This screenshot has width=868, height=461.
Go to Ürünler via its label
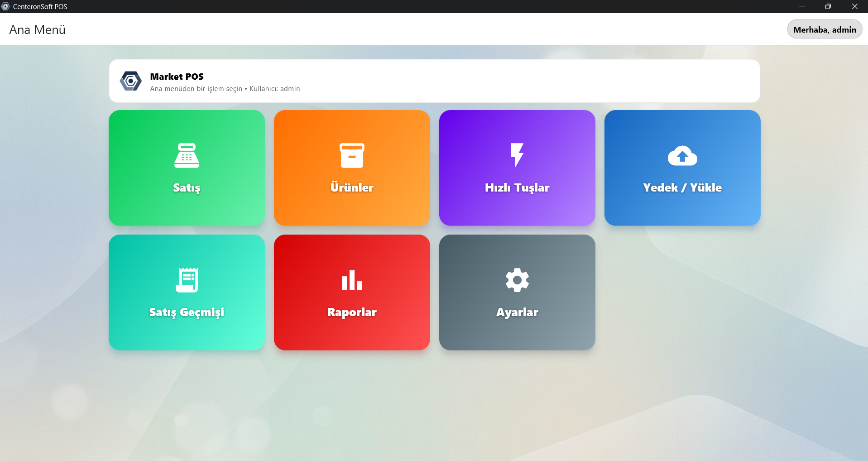tap(352, 187)
